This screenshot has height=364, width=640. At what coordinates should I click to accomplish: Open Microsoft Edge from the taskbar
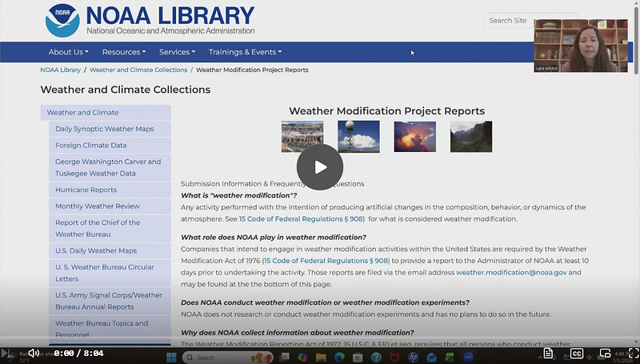[x=339, y=358]
